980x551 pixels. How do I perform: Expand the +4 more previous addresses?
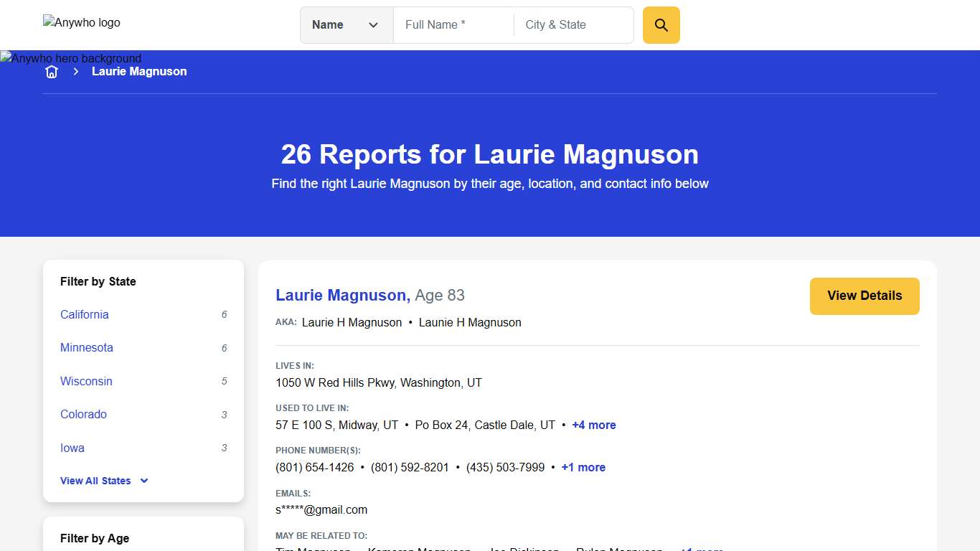tap(593, 425)
